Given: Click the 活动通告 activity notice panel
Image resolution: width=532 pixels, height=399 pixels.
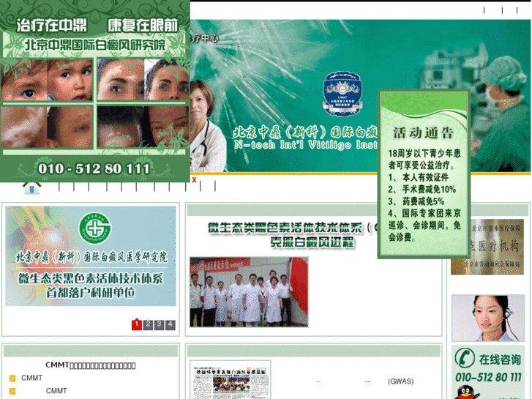Looking at the screenshot, I should pyautogui.click(x=424, y=174).
